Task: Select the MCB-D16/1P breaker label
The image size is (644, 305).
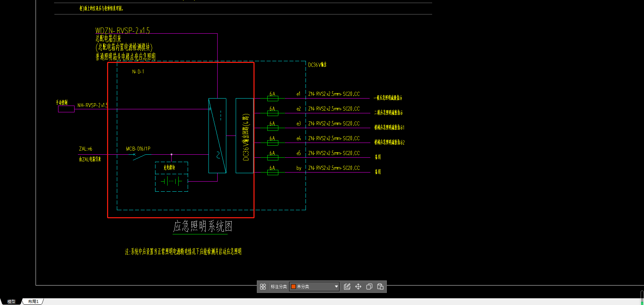Action: 138,149
